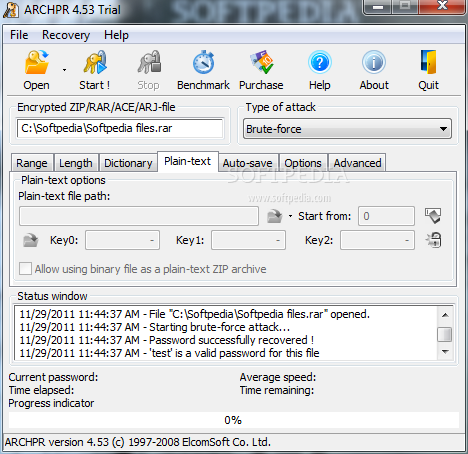Select the Plain-text tab
The height and width of the screenshot is (454, 468).
[x=188, y=162]
